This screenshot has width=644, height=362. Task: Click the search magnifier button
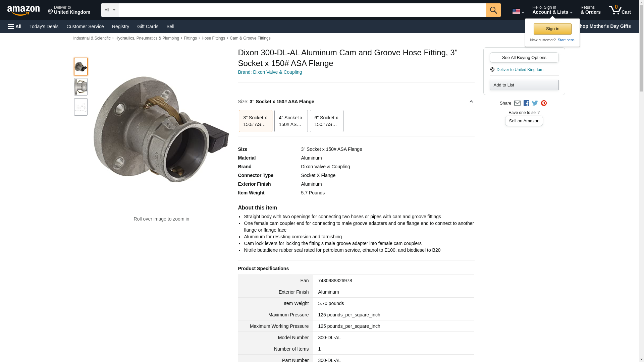tap(493, 10)
